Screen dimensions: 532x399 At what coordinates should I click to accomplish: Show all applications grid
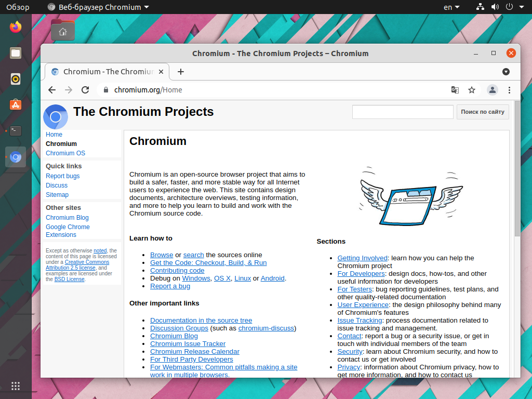(16, 386)
